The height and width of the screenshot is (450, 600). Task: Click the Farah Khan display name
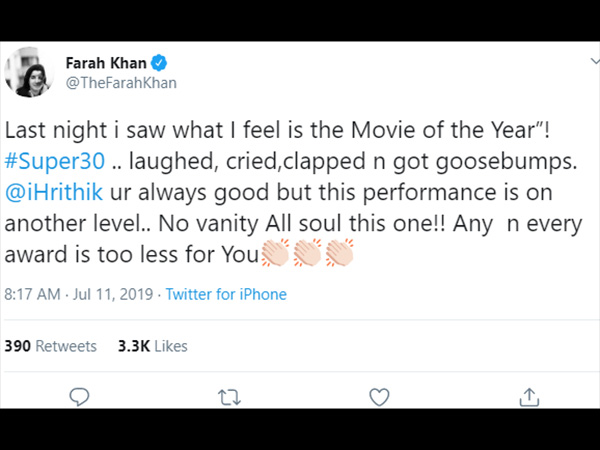(106, 63)
